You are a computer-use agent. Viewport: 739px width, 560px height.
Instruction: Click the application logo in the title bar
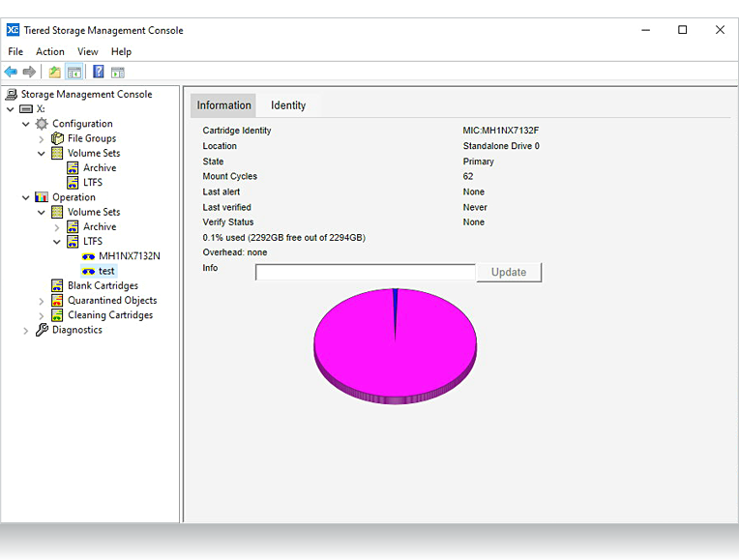coord(13,30)
